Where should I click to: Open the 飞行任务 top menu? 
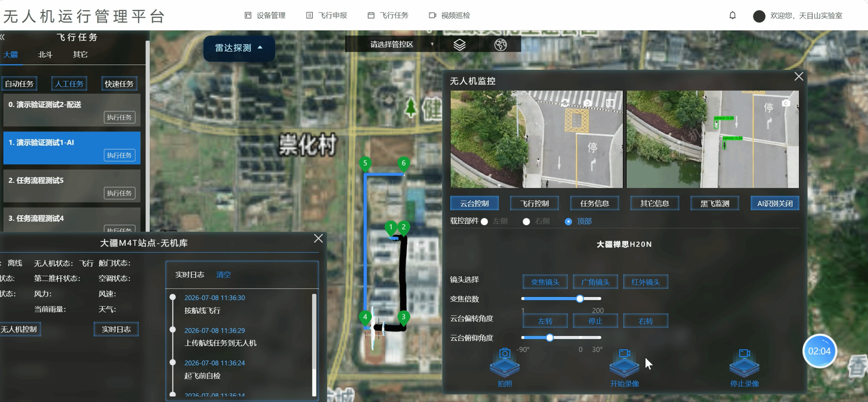(388, 16)
